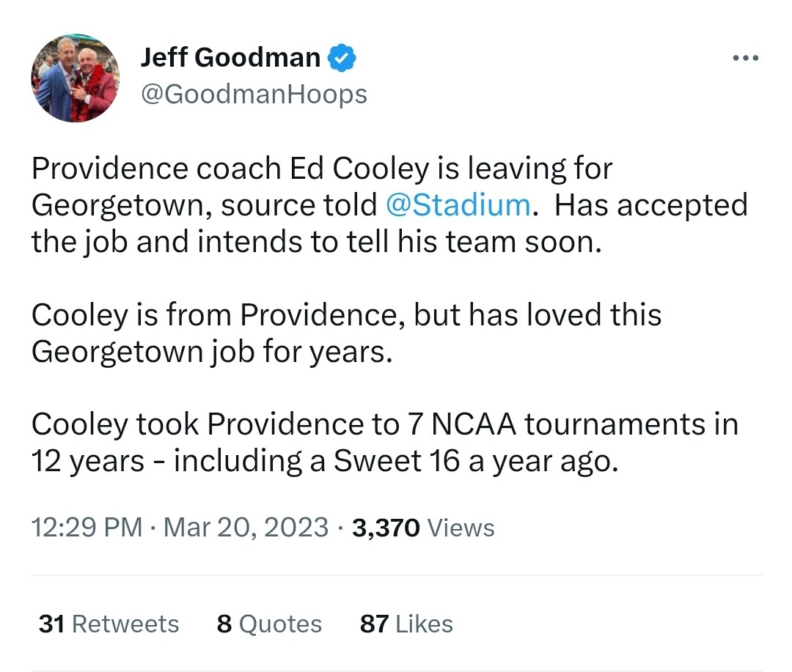Click 'Has accepted' in the tweet text
This screenshot has height=672, width=792.
[650, 205]
